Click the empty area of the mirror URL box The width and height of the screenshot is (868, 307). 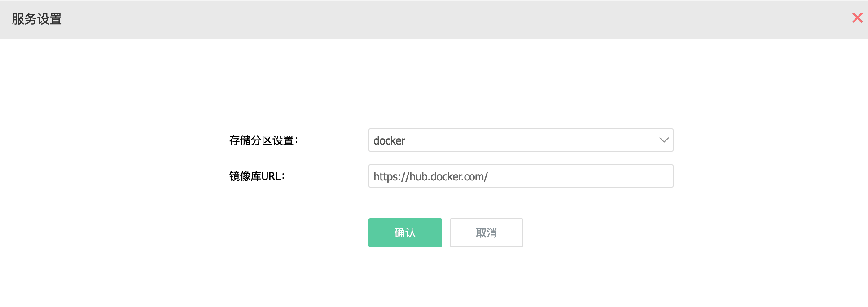(579, 176)
